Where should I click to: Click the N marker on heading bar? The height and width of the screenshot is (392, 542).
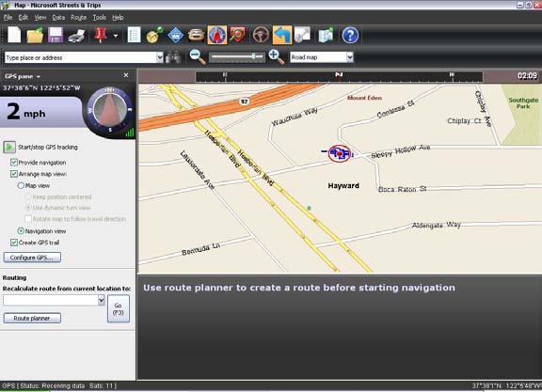coord(339,74)
